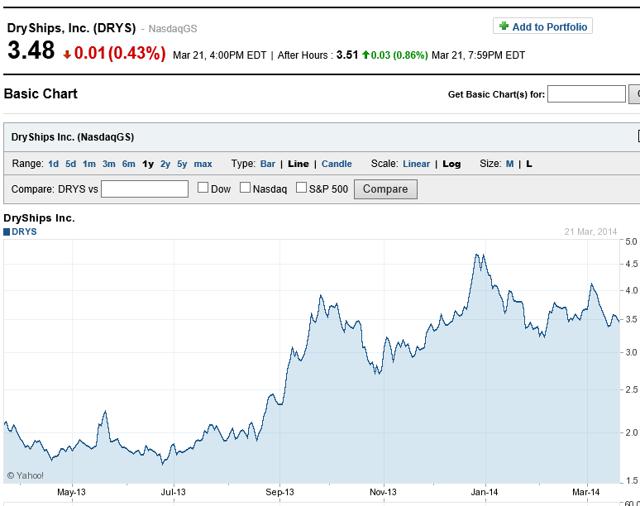640x506 pixels.
Task: Set the scale to Linear
Action: [416, 164]
